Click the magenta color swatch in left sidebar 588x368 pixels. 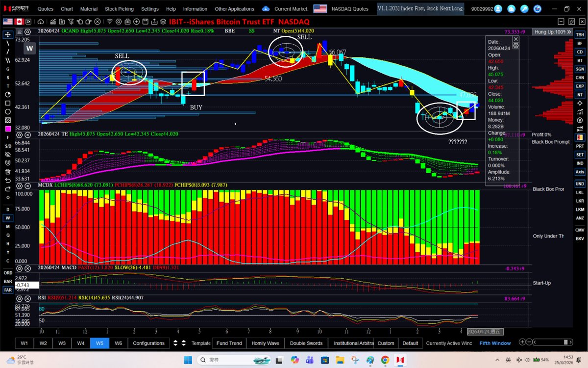8,129
